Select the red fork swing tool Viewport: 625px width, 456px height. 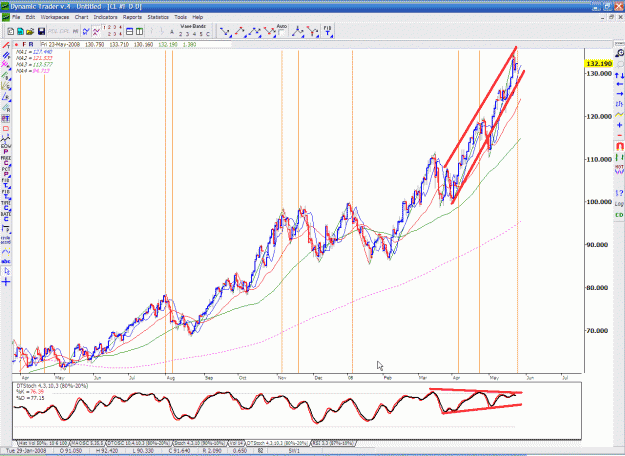tap(312, 31)
